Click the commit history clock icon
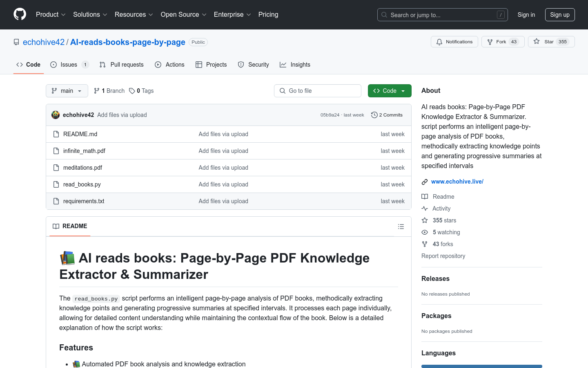Screen dimensions: 588x368 pyautogui.click(x=374, y=115)
